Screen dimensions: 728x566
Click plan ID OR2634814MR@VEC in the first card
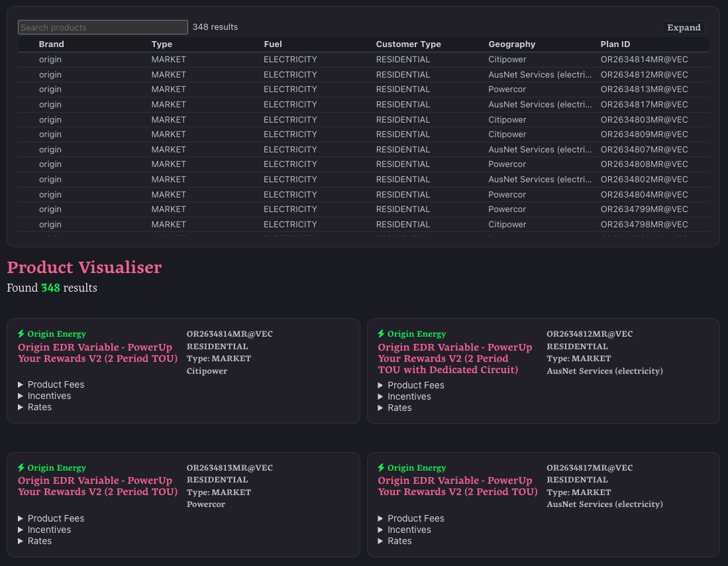[229, 333]
